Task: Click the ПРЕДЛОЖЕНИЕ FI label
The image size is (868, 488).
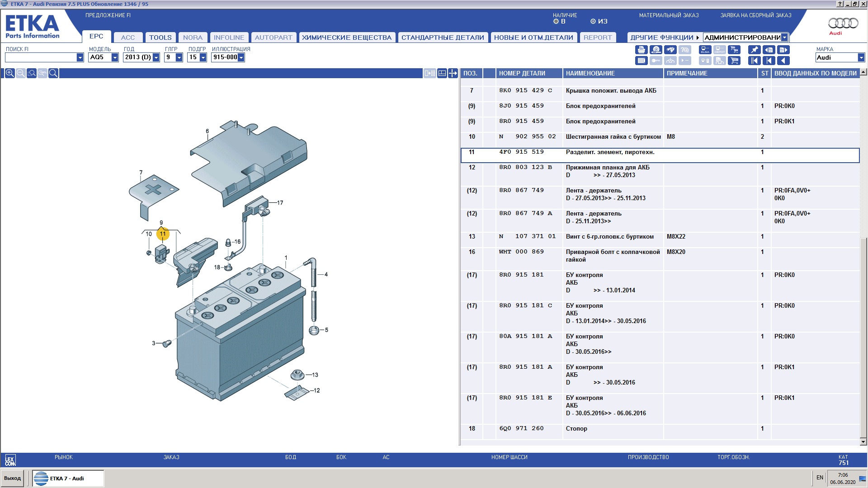Action: click(x=108, y=15)
